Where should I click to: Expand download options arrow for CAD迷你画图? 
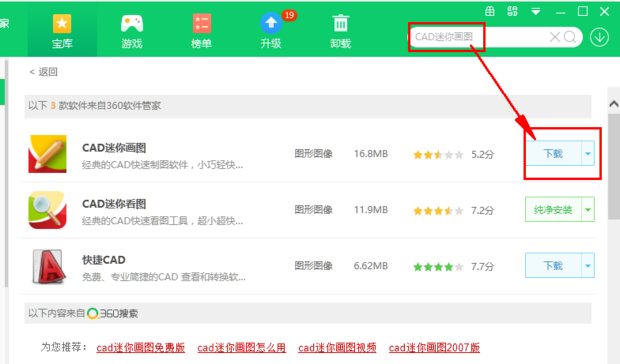tap(588, 153)
